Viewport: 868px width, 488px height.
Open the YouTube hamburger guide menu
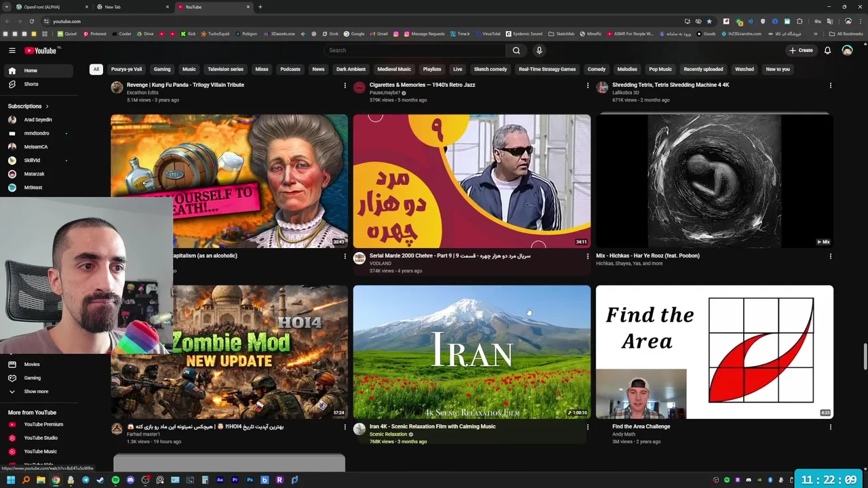12,50
